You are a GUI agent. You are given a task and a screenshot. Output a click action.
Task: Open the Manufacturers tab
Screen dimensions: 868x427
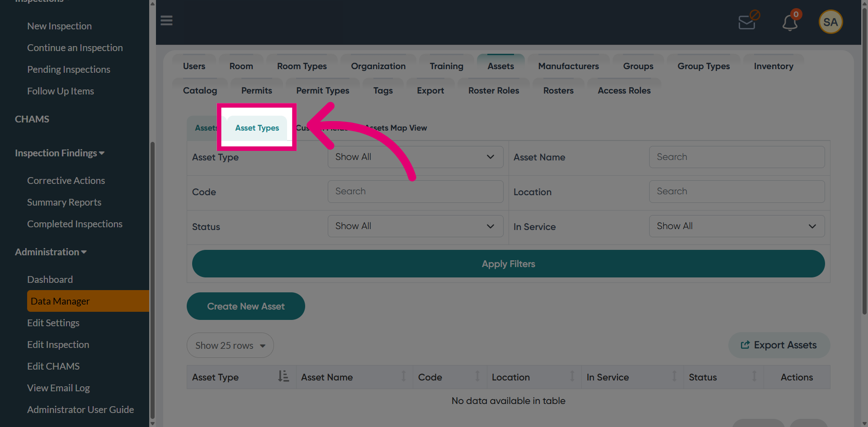(568, 66)
